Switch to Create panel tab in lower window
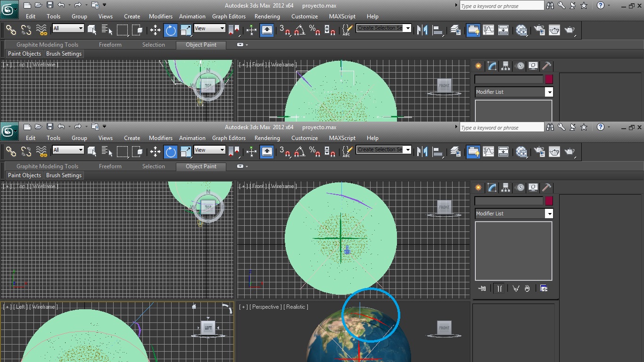This screenshot has height=362, width=644. pyautogui.click(x=479, y=188)
